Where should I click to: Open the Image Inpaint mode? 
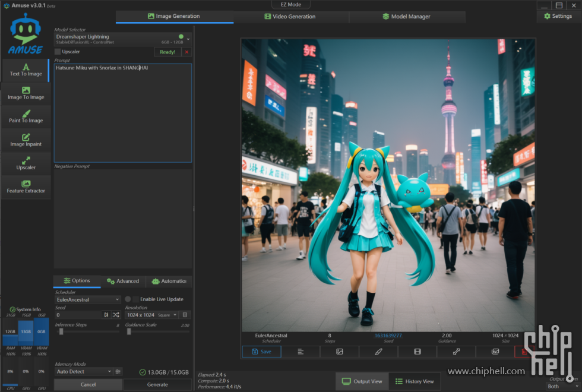[x=26, y=140]
